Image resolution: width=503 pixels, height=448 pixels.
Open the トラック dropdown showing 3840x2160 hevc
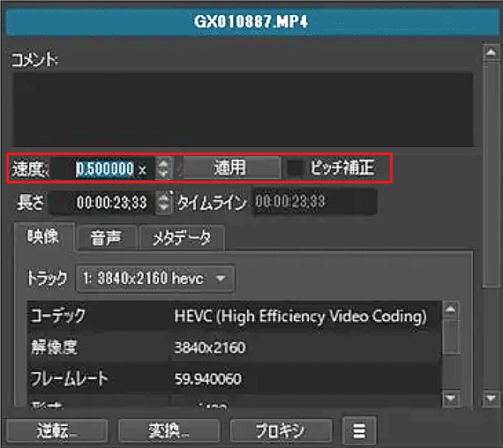(x=155, y=279)
